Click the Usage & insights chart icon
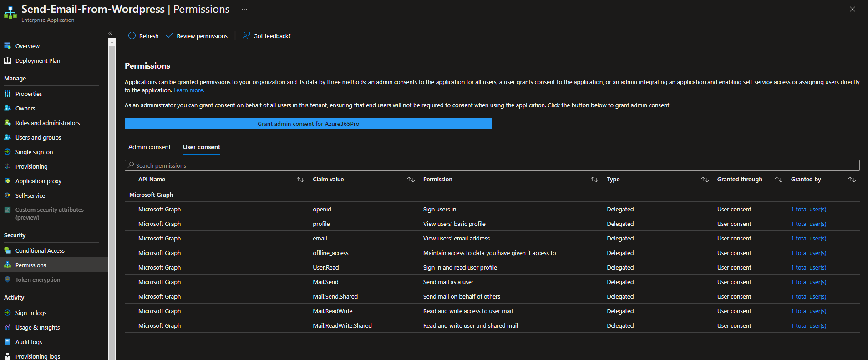868x360 pixels. [x=7, y=327]
